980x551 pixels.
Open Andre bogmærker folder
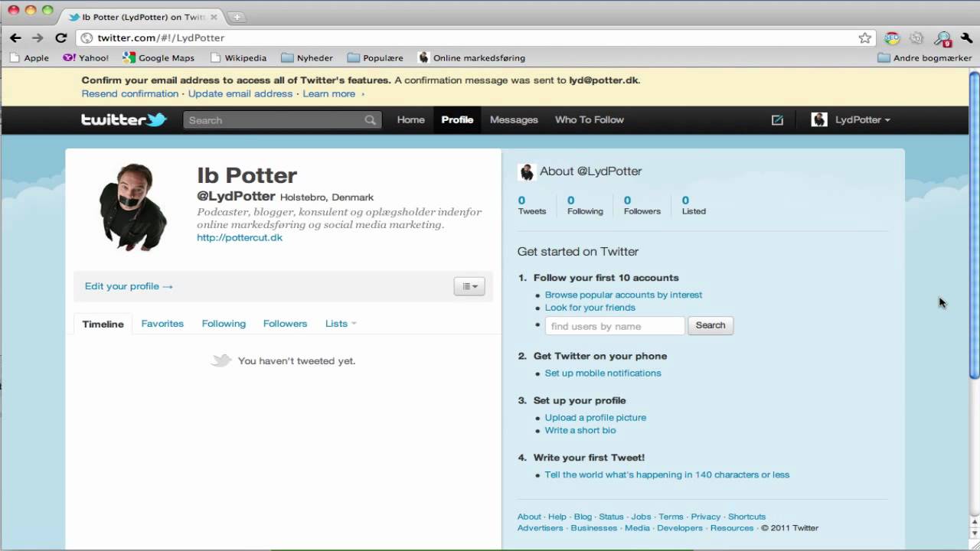point(925,57)
